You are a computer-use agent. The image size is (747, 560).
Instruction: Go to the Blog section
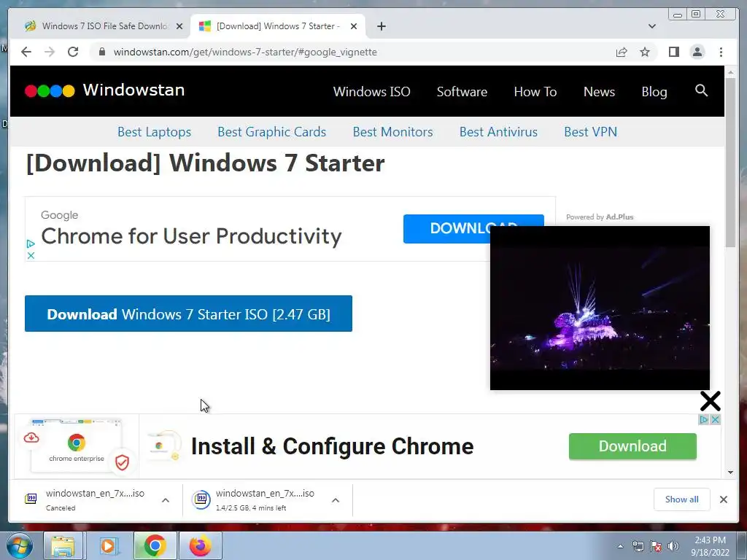click(x=654, y=91)
